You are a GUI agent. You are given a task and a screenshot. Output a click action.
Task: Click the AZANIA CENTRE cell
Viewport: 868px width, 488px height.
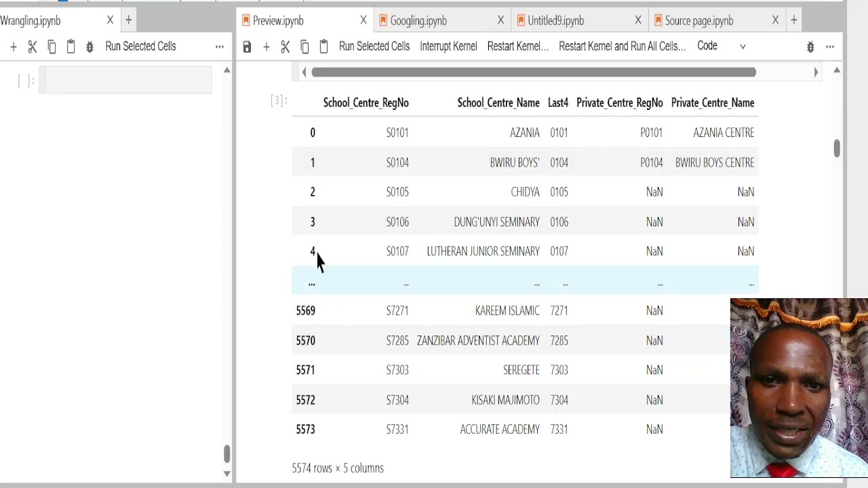pyautogui.click(x=724, y=133)
